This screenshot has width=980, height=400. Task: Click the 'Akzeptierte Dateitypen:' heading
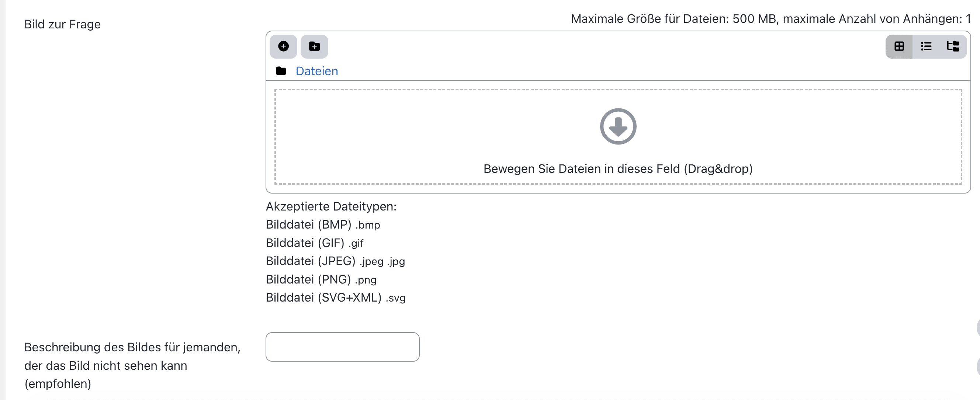331,206
